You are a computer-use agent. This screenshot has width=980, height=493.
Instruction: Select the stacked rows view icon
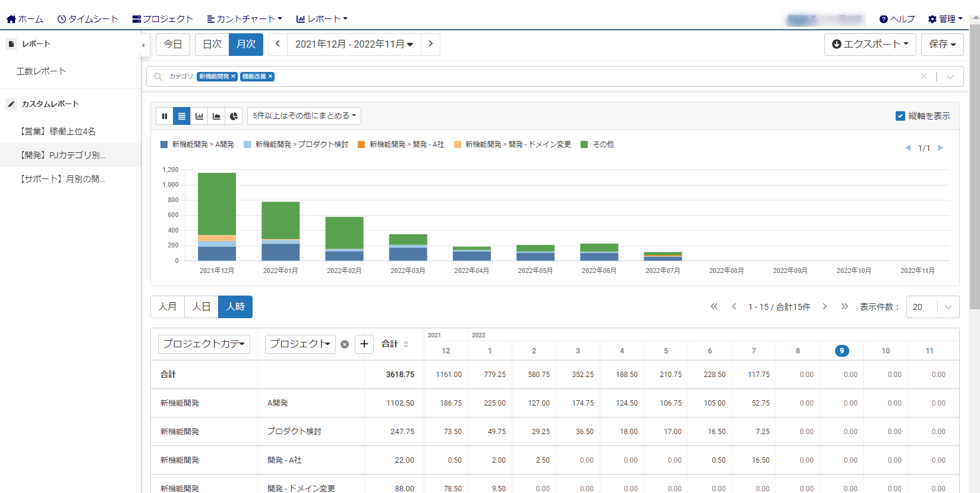click(182, 116)
